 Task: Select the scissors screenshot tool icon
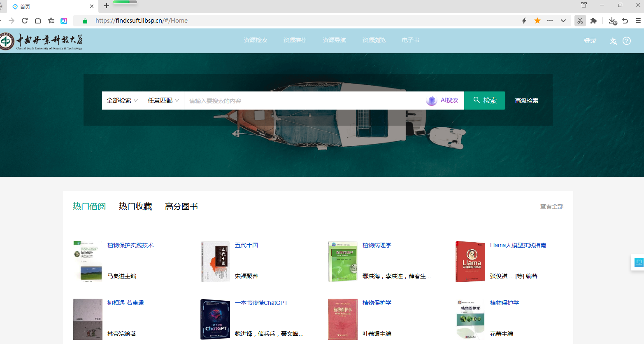coord(580,20)
